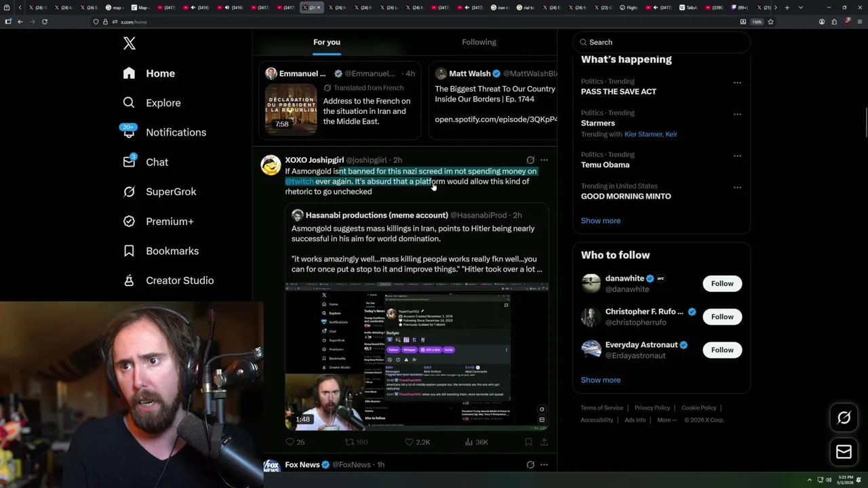Go back in browser history
Screen dimensions: 868x488
pyautogui.click(x=20, y=22)
